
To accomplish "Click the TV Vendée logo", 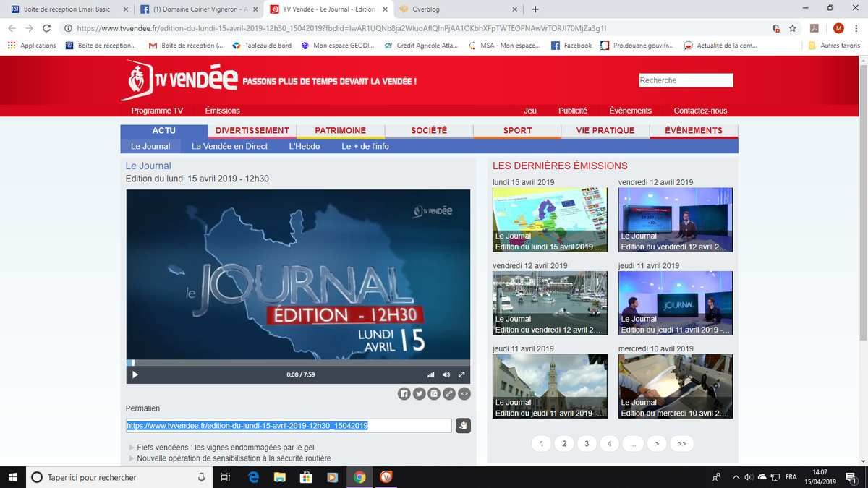I will [179, 79].
